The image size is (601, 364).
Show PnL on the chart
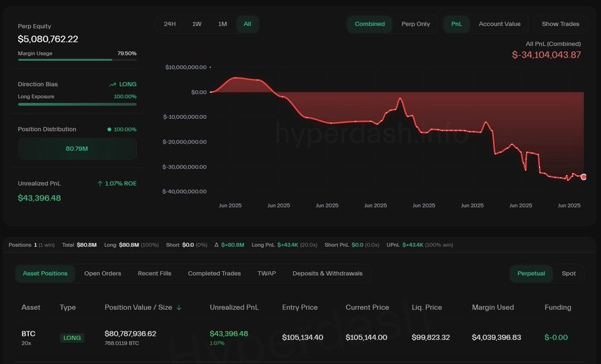point(457,24)
